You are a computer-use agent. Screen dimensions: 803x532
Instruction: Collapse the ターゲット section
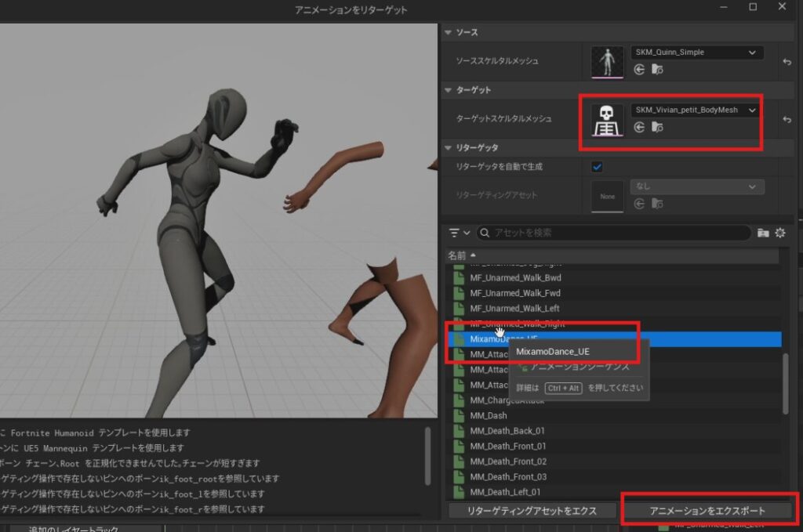click(448, 90)
